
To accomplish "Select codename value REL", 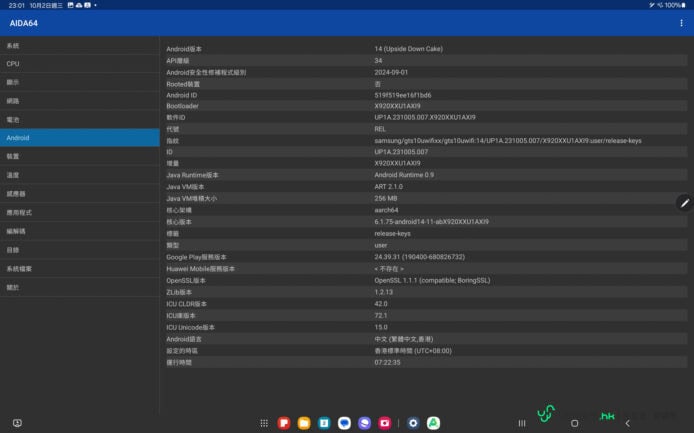I will 380,129.
